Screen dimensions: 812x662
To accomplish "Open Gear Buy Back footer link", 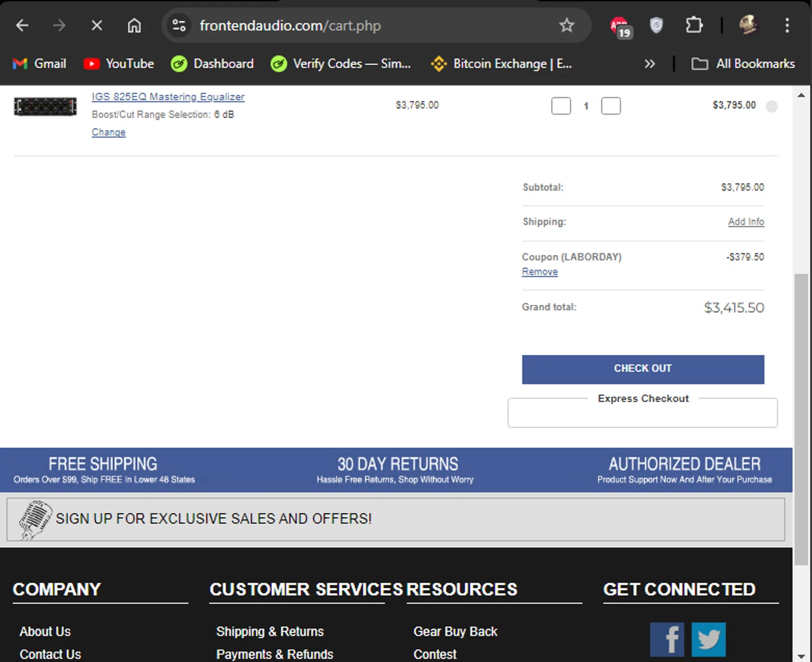I will pos(455,632).
